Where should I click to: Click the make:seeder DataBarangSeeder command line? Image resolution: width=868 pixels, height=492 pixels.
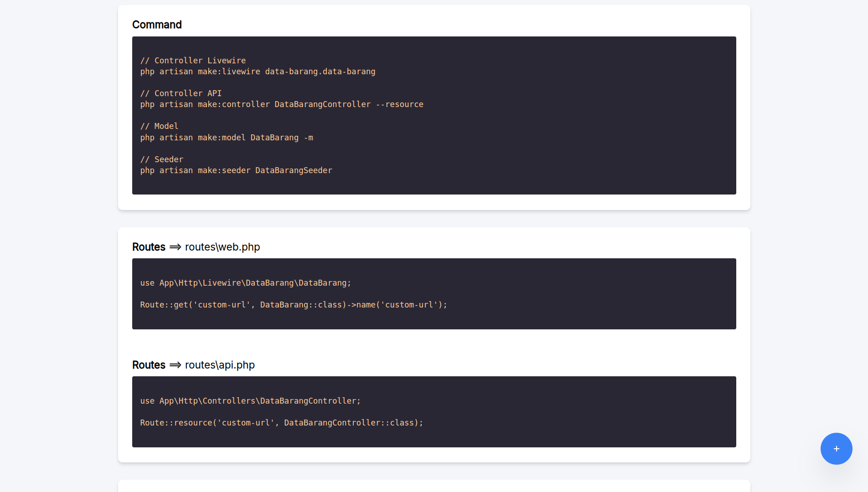click(x=236, y=170)
